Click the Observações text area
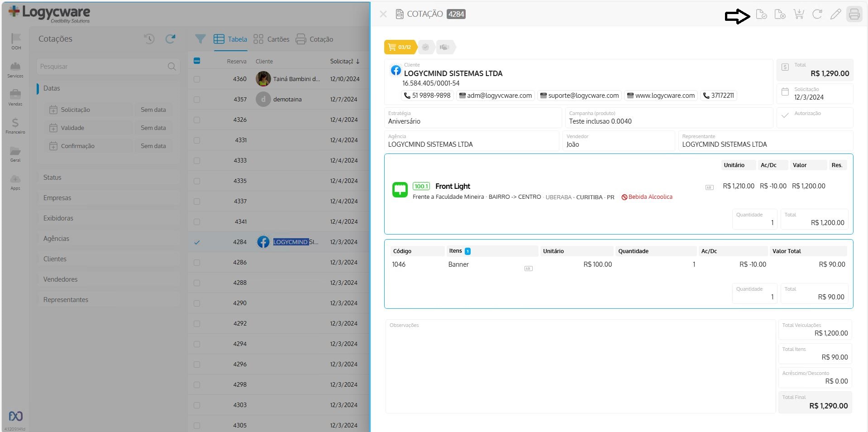Viewport: 868px width, 432px height. click(x=580, y=366)
